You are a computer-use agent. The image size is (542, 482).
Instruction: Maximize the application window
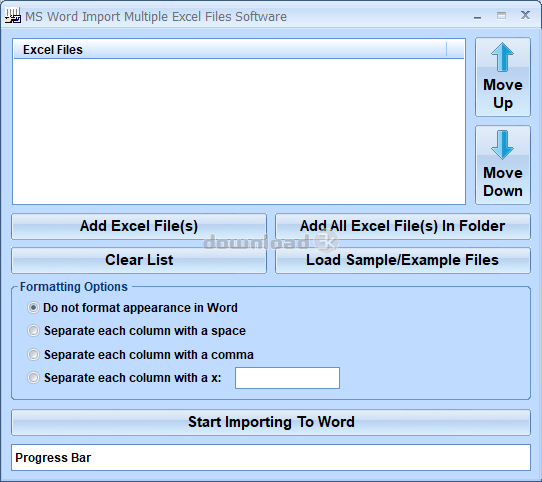(x=501, y=16)
